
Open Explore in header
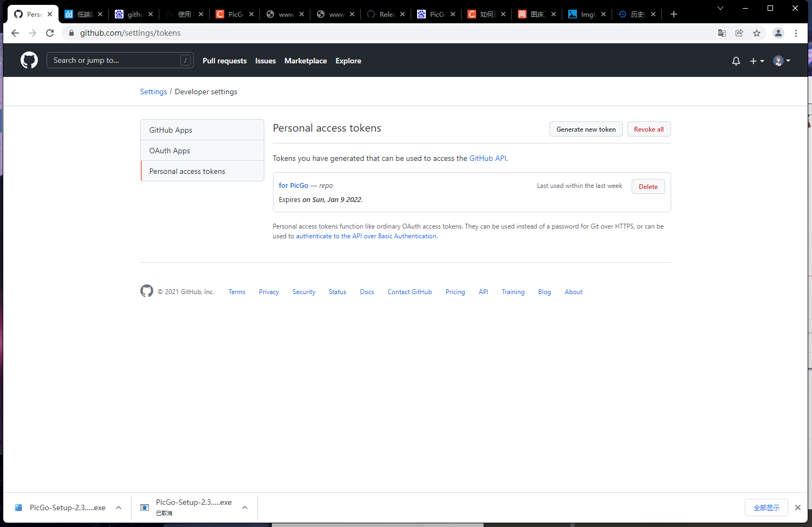[x=348, y=61]
